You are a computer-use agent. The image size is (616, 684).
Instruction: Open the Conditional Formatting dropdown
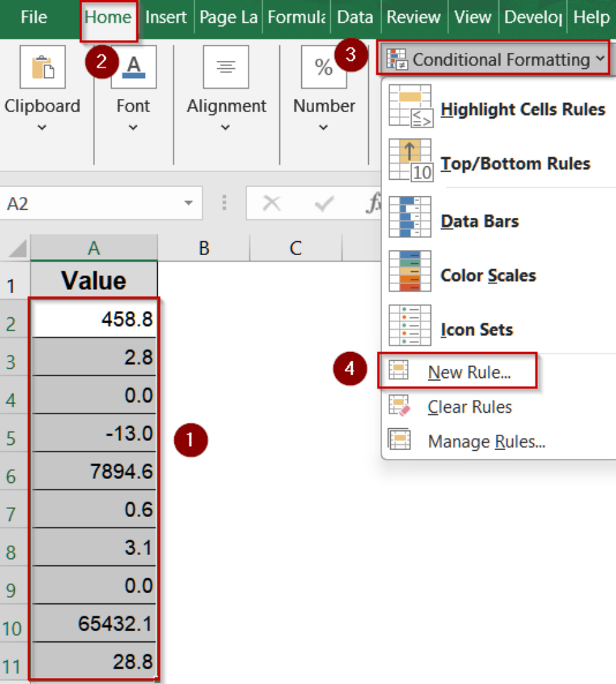click(x=495, y=59)
